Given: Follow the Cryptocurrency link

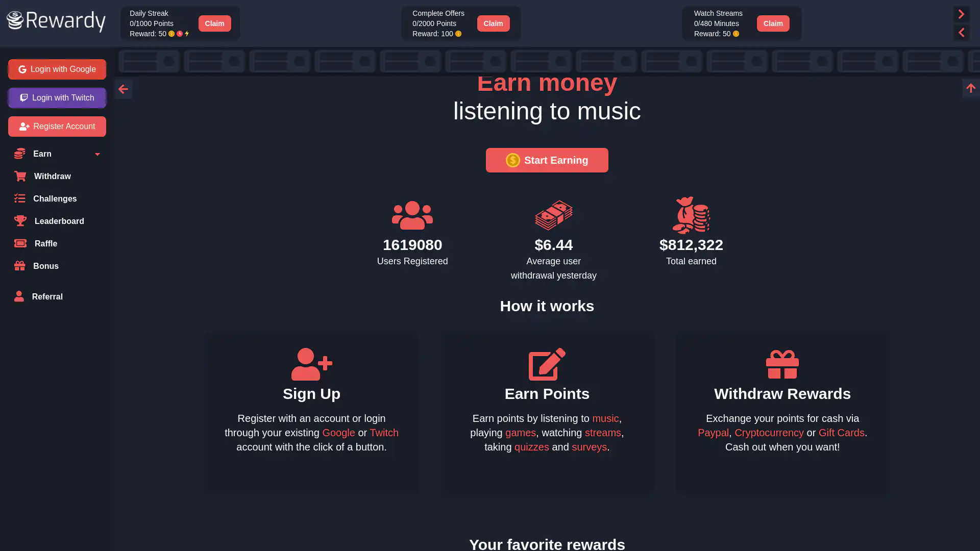Looking at the screenshot, I should 769,433.
